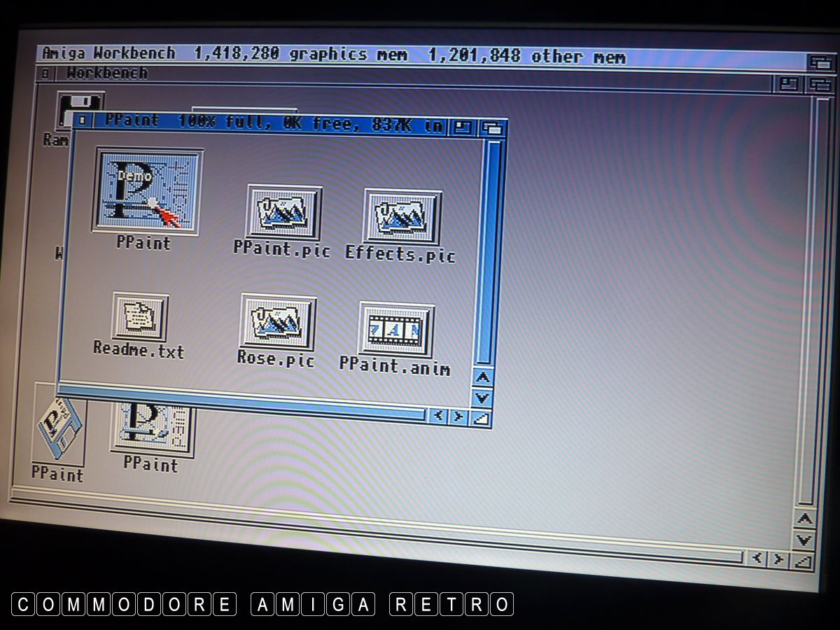Screen dimensions: 840x630
Task: Click the Amiga Workbench screen title bar
Action: 420,56
